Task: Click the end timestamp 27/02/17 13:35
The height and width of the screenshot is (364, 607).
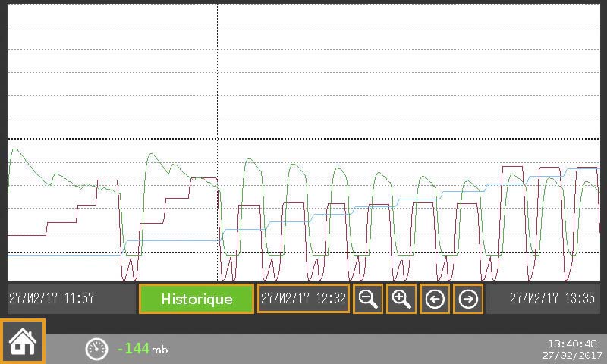Action: (552, 299)
